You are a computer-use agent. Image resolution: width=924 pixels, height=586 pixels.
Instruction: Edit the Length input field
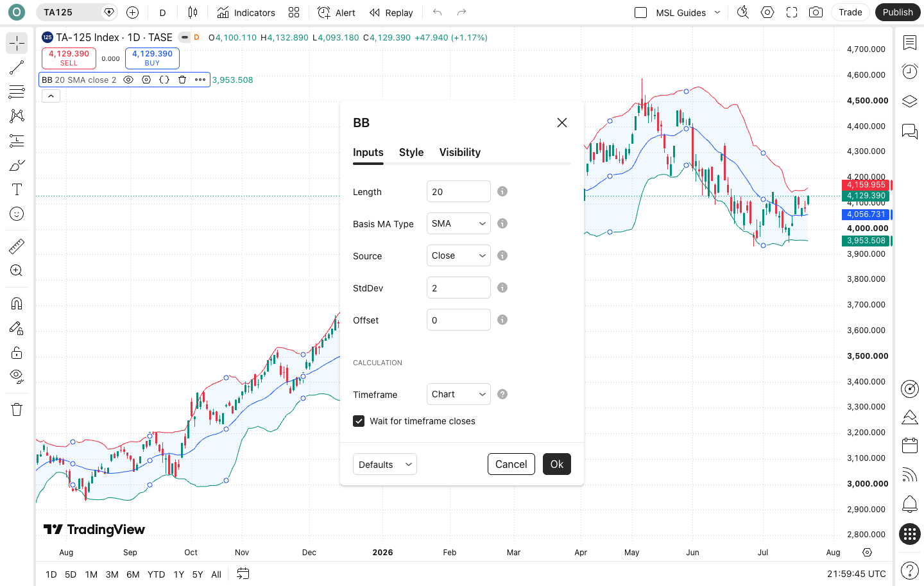coord(459,191)
